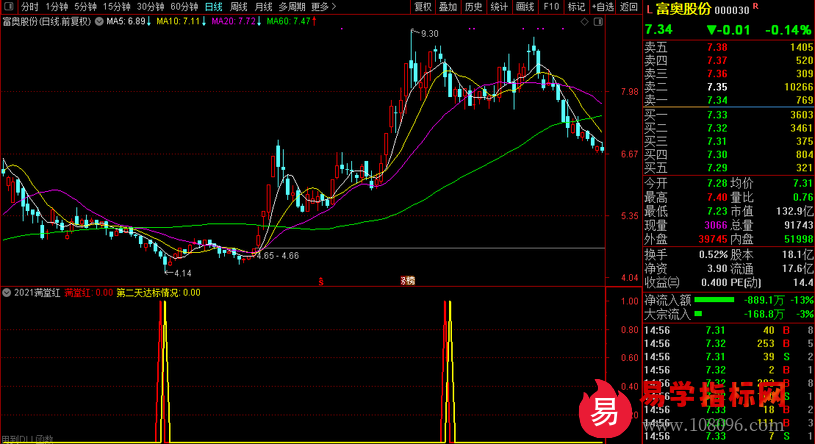Viewport: 815px width, 444px height.
Task: Click the 最高 7.40 value
Action: [717, 198]
